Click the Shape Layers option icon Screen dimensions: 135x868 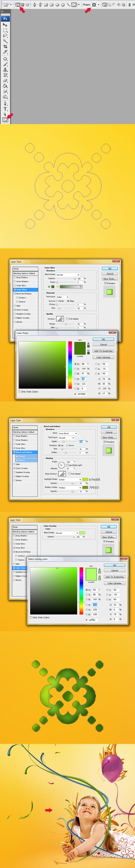pos(18,5)
